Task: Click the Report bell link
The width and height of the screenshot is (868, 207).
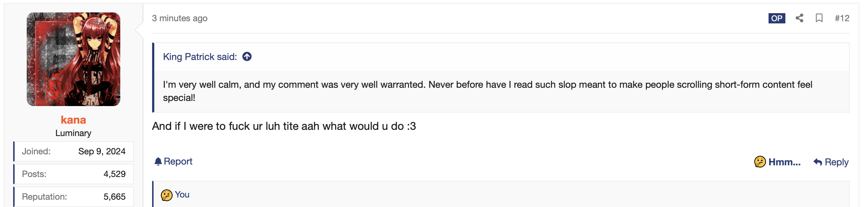Action: [173, 161]
